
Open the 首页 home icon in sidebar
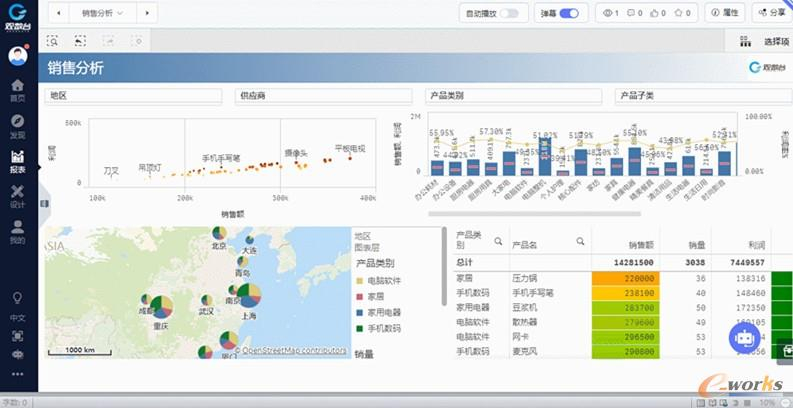[x=17, y=88]
